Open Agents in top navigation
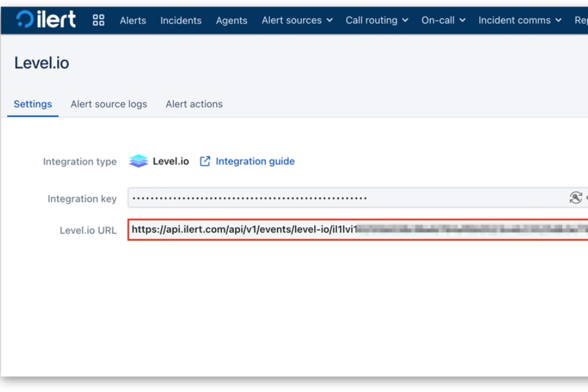This screenshot has width=588, height=392. click(x=231, y=20)
